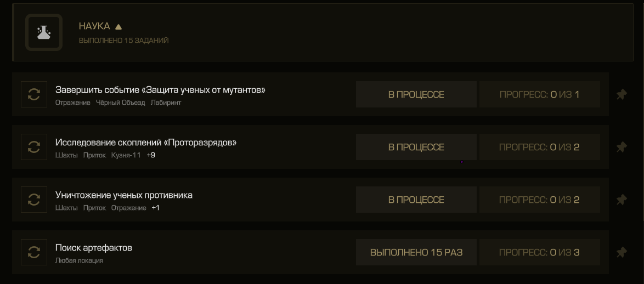Click the science flask category icon
Viewport: 644px width, 284px height.
point(43,32)
